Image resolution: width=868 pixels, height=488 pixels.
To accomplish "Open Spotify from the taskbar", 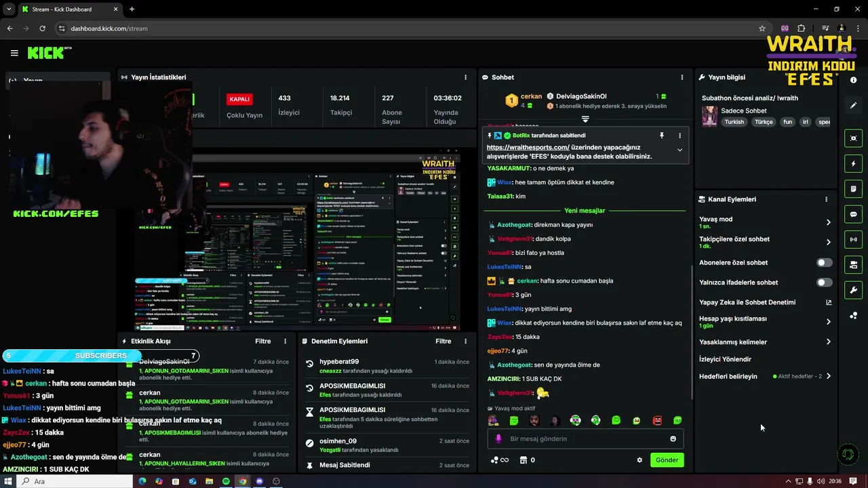I will tap(226, 481).
